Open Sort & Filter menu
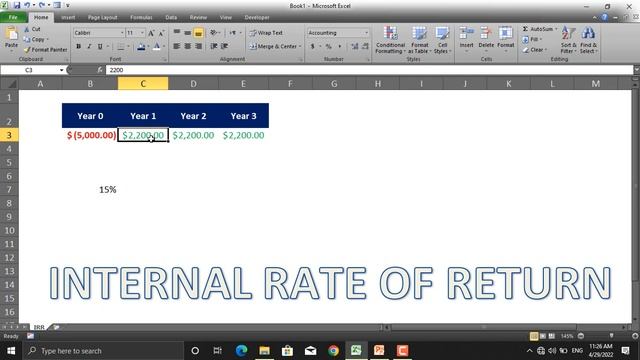Image resolution: width=640 pixels, height=360 pixels. pos(568,40)
